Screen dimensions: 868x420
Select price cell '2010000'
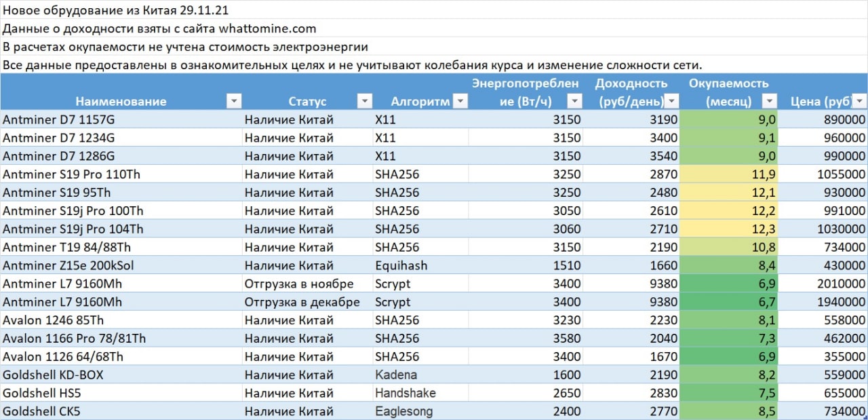823,284
